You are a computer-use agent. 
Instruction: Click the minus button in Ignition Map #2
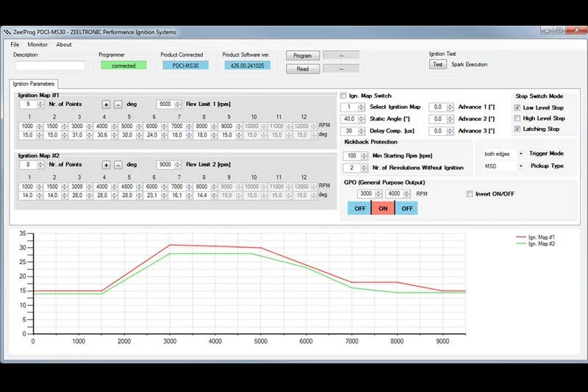click(118, 165)
